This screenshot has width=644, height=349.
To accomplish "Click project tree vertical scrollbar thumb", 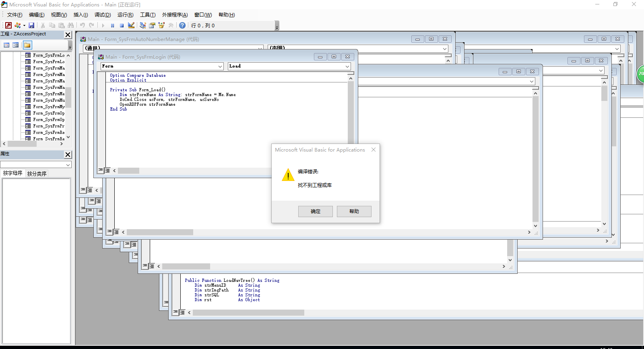I will pos(68,97).
